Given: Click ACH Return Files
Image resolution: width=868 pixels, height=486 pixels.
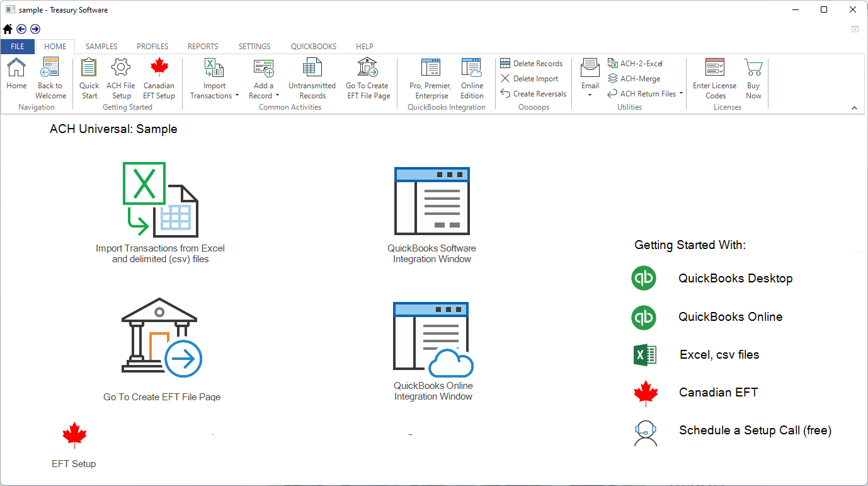Looking at the screenshot, I should pos(642,93).
